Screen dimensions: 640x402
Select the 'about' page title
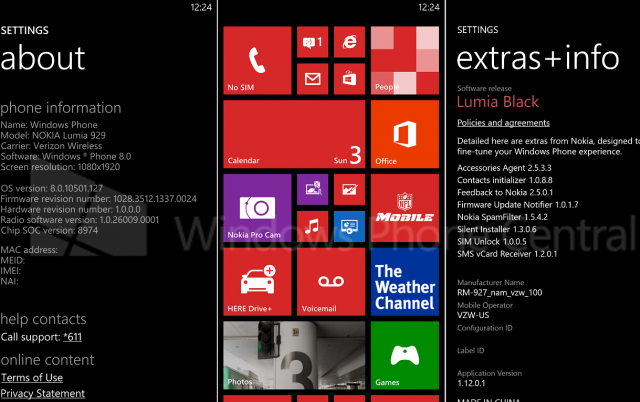coord(42,58)
